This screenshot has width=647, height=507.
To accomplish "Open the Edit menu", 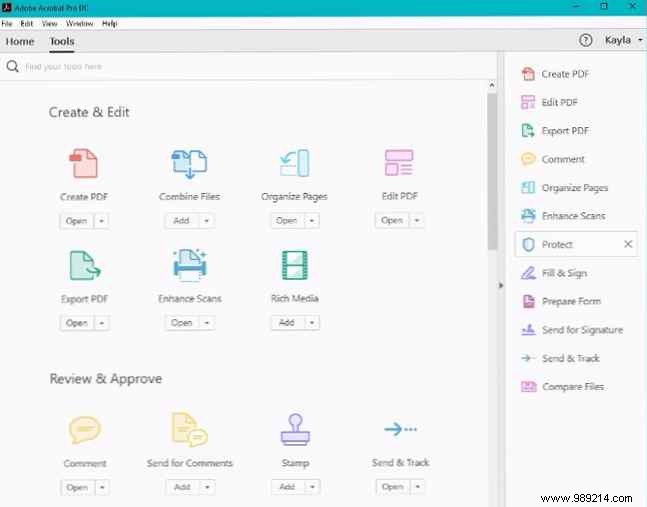I will pyautogui.click(x=27, y=24).
